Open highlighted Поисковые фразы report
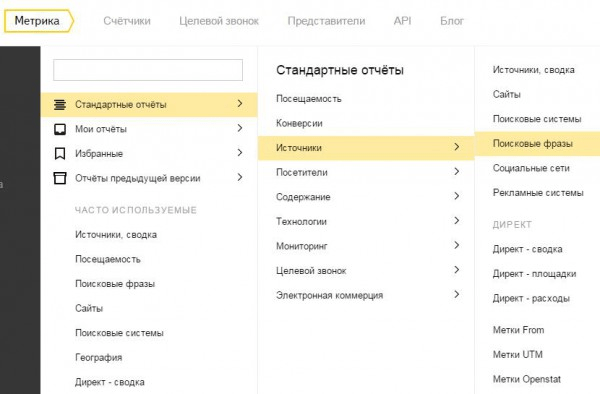600x394 pixels. tap(538, 143)
